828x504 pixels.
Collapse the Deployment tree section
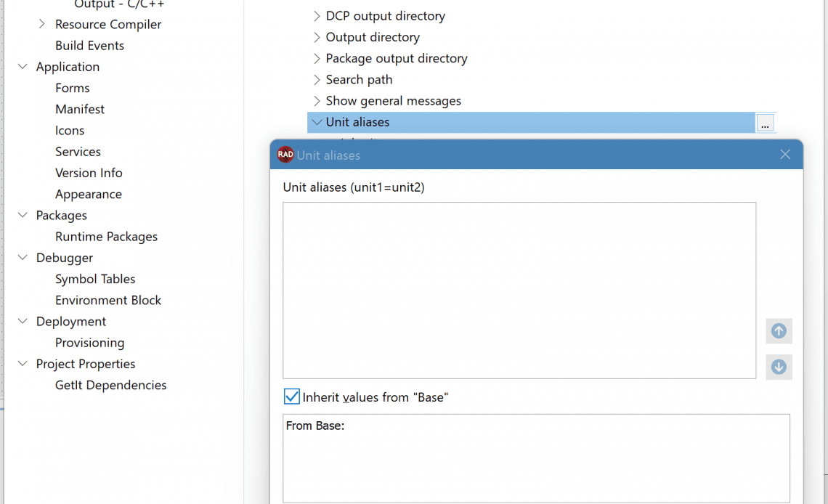point(23,321)
